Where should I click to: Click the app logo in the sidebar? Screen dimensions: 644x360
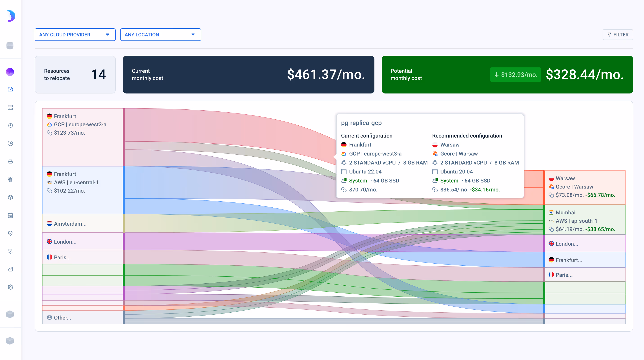click(x=11, y=16)
